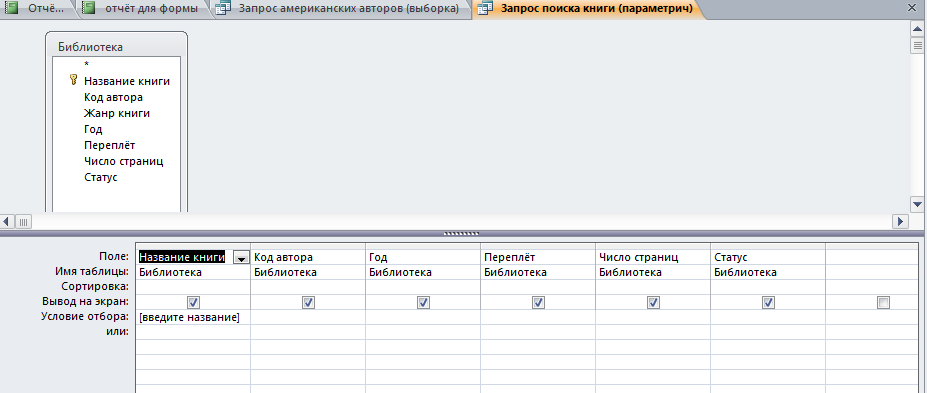Click the vertical scrollbar thumb
Image resolution: width=927 pixels, height=393 pixels.
918,45
